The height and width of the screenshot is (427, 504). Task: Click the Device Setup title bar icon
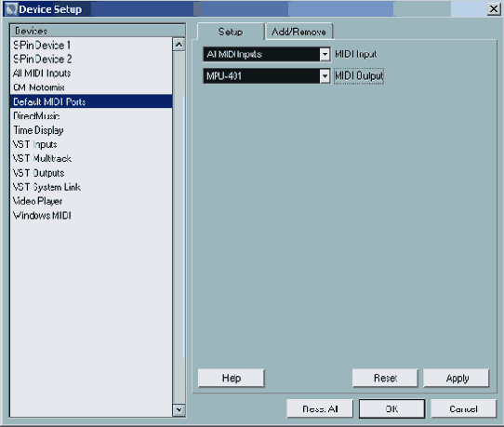11,9
